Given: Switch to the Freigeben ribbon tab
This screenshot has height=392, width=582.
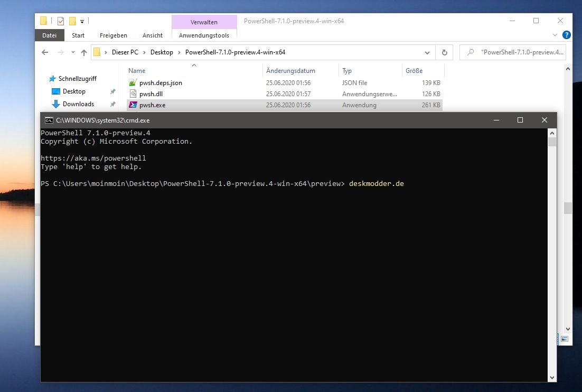Looking at the screenshot, I should pyautogui.click(x=113, y=35).
